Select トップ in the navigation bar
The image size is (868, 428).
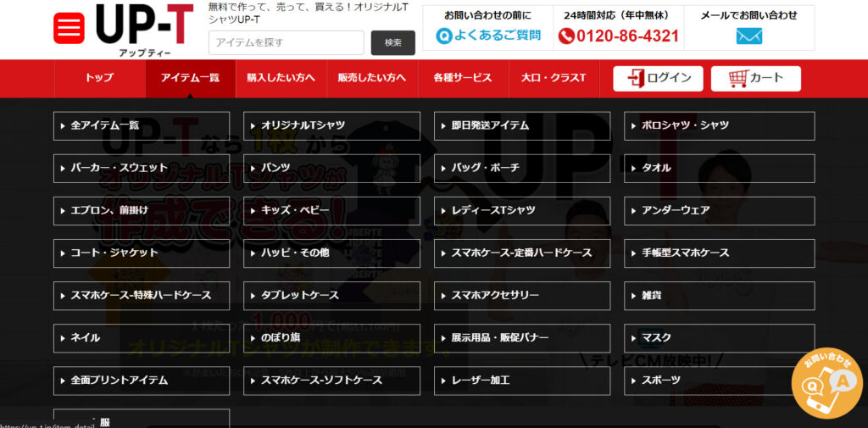pyautogui.click(x=99, y=78)
